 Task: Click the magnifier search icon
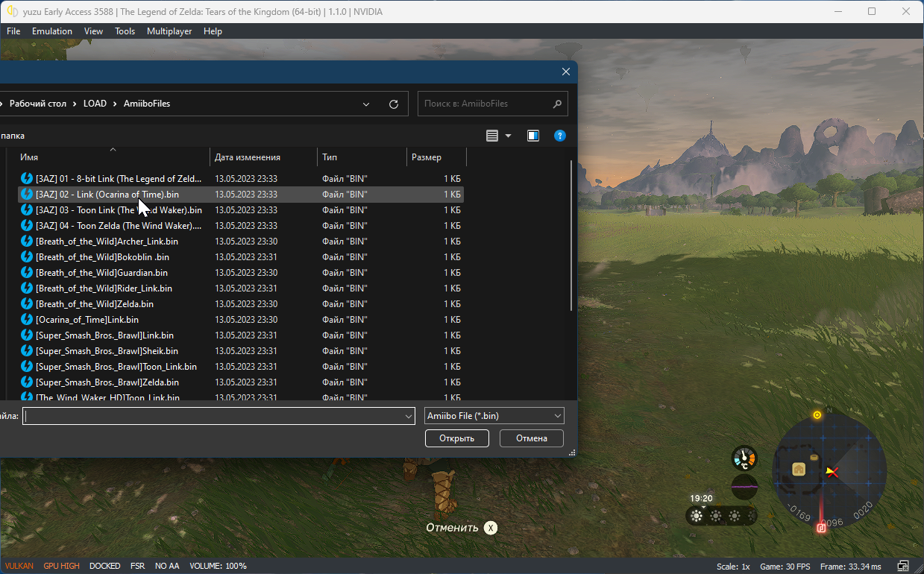click(557, 104)
